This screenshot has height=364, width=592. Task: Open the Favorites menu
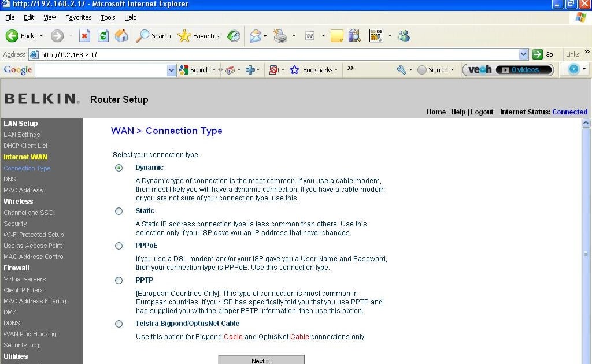pyautogui.click(x=78, y=17)
